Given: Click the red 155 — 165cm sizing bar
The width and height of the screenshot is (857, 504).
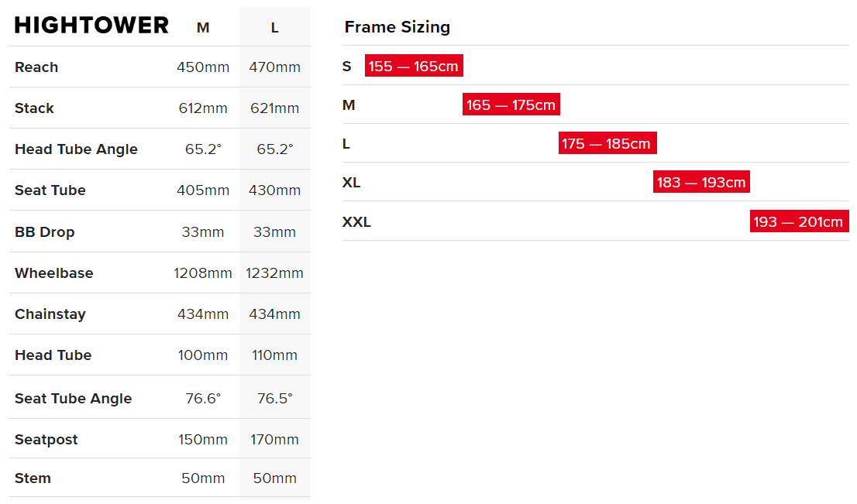Looking at the screenshot, I should pos(414,66).
